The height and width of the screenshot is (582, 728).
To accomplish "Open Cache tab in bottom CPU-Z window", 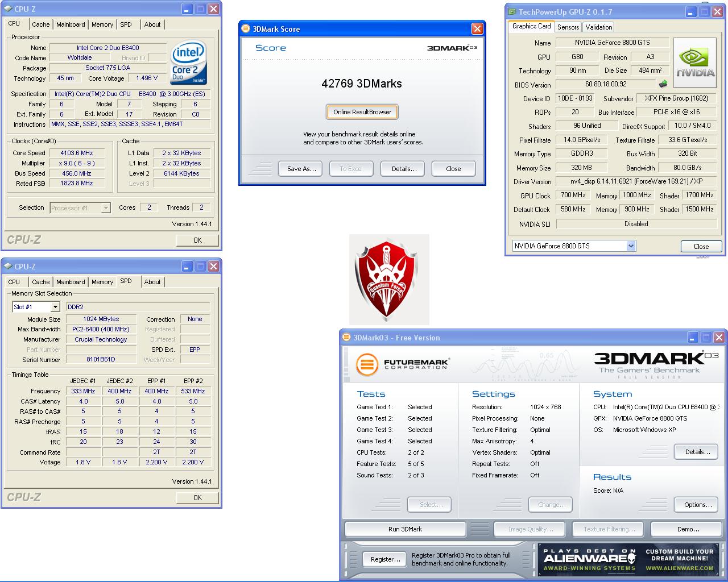I will click(40, 282).
